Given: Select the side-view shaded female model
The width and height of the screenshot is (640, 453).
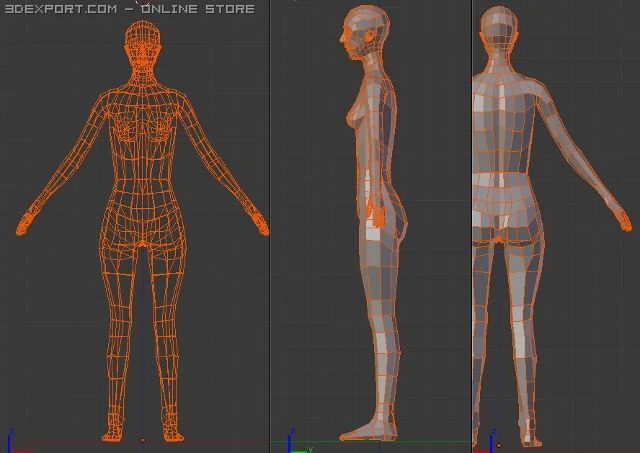Looking at the screenshot, I should point(373,223).
